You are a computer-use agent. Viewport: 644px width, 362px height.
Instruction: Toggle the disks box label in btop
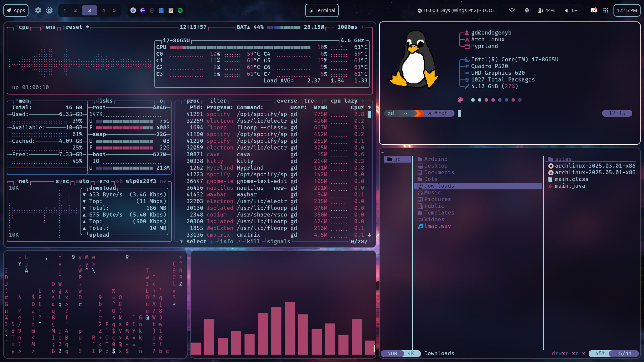tap(104, 101)
